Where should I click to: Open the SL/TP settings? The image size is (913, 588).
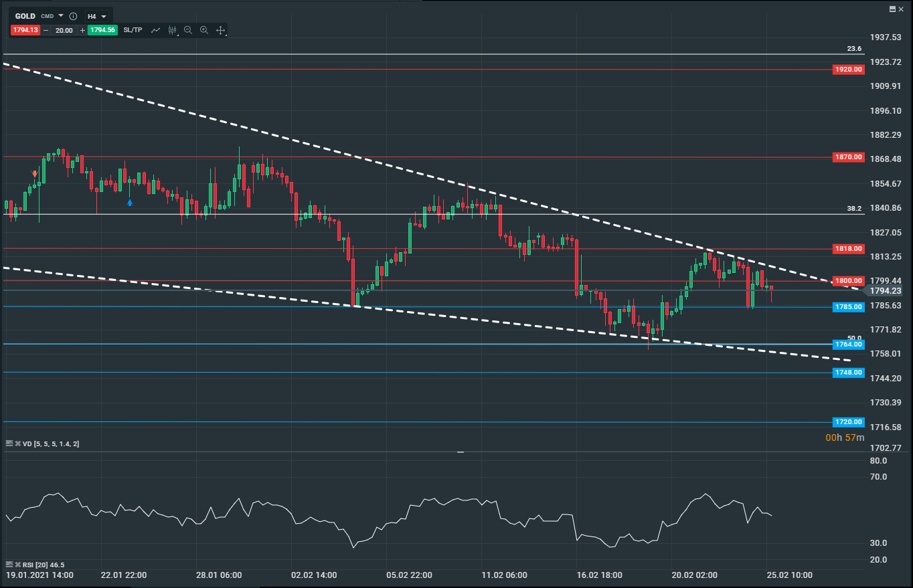coord(133,30)
